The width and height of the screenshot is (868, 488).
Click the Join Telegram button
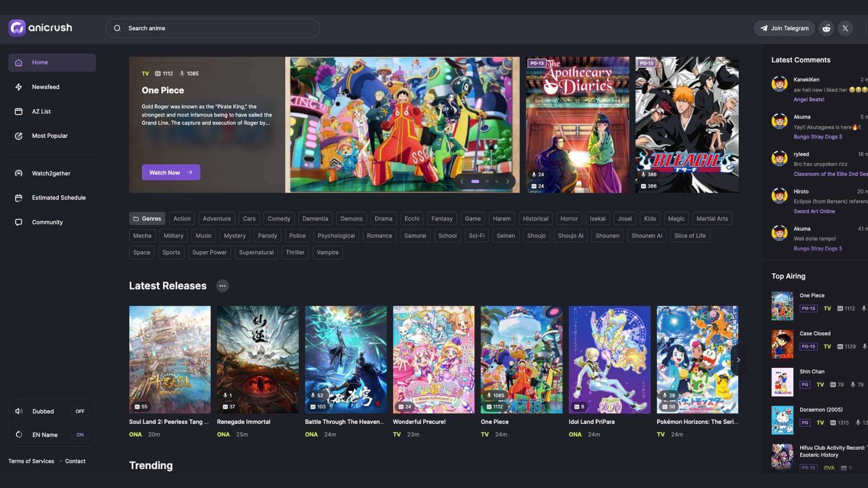click(784, 28)
